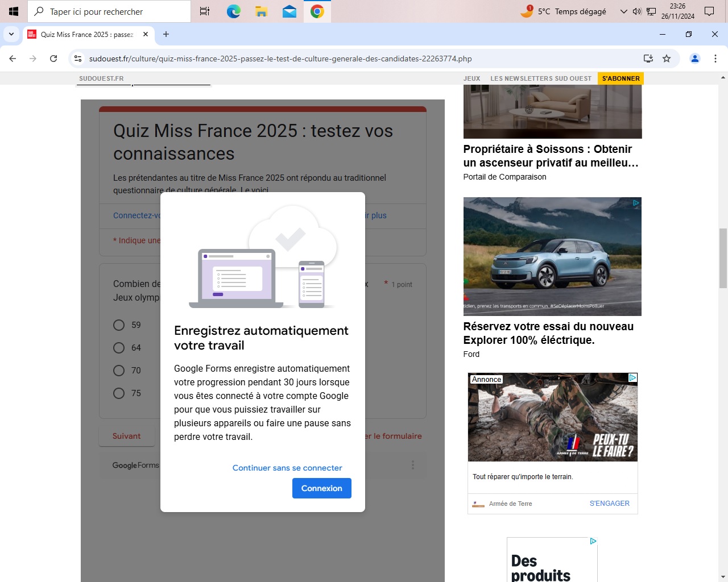Image resolution: width=728 pixels, height=582 pixels.
Task: Close the Quiz Miss France tab
Action: [x=146, y=34]
